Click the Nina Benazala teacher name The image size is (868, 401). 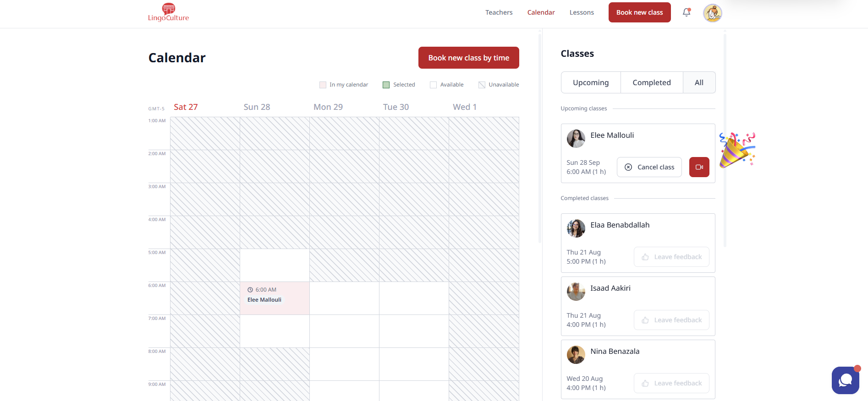615,352
